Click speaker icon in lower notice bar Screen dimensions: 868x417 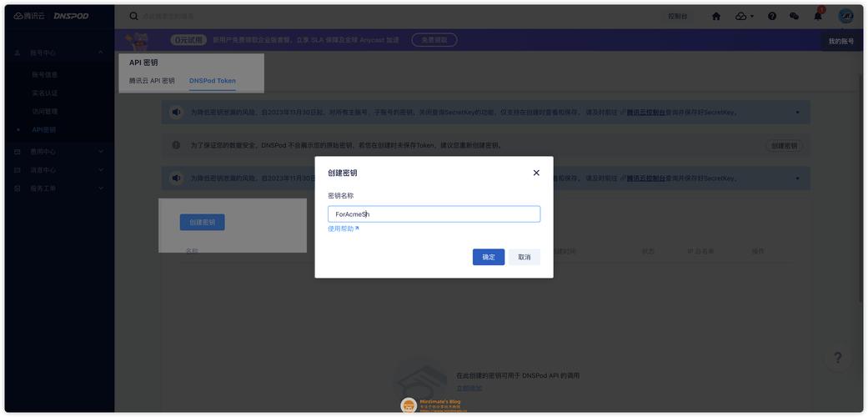tap(176, 178)
